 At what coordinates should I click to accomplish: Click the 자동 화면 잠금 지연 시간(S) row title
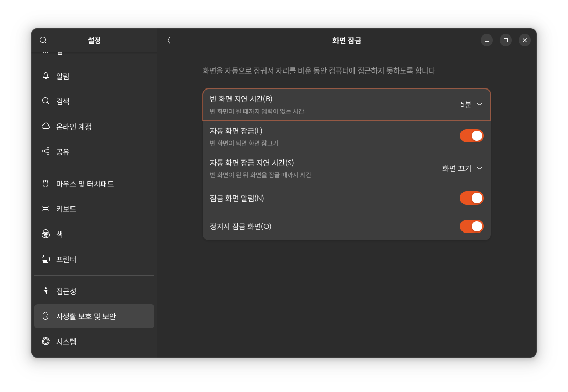252,163
